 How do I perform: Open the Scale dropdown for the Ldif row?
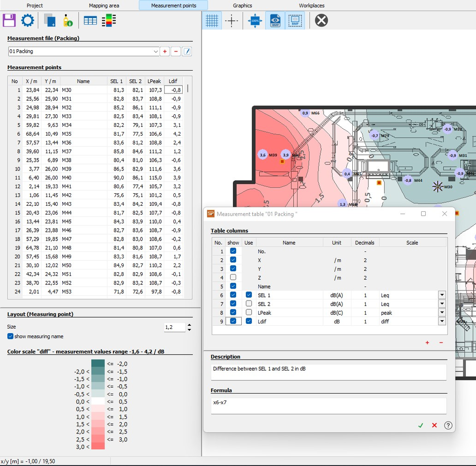pyautogui.click(x=442, y=322)
